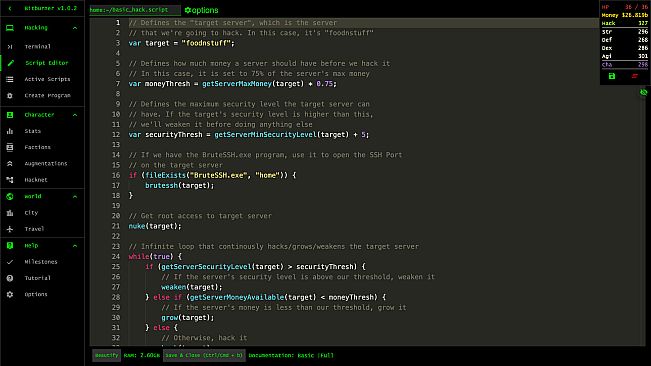Click the Create Program bug icon
The width and height of the screenshot is (651, 366).
coord(10,95)
